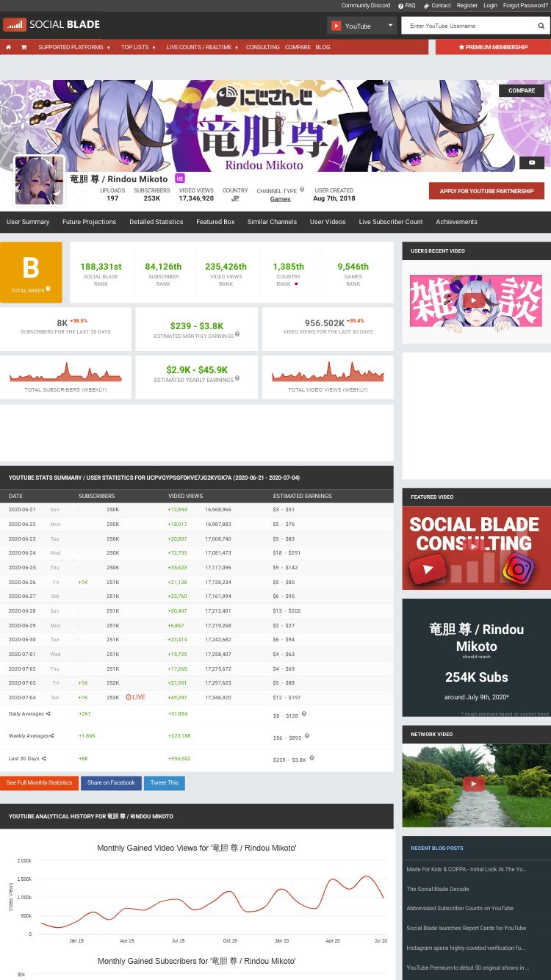Click the search magnifier icon

coord(541,26)
